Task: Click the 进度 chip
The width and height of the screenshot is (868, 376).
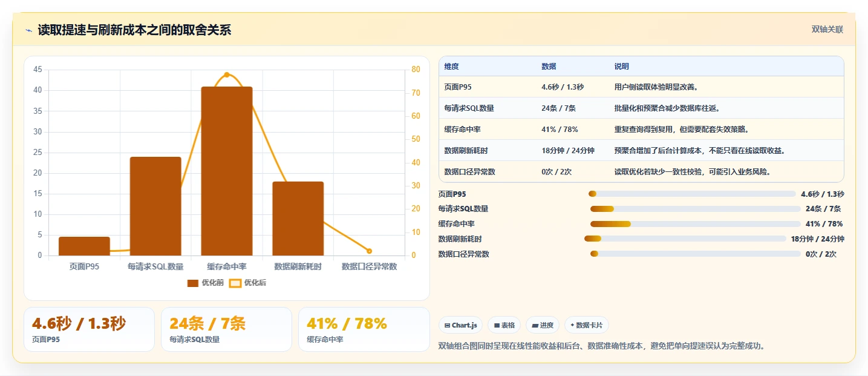Action: click(543, 325)
